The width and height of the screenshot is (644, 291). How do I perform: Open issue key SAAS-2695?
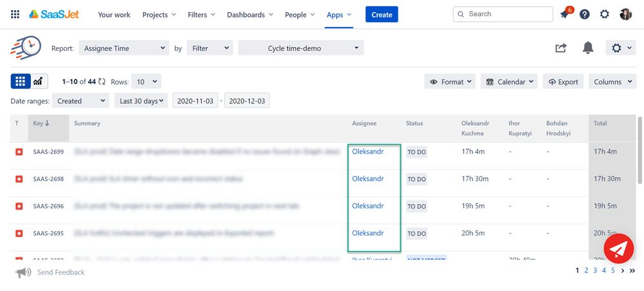pos(48,234)
